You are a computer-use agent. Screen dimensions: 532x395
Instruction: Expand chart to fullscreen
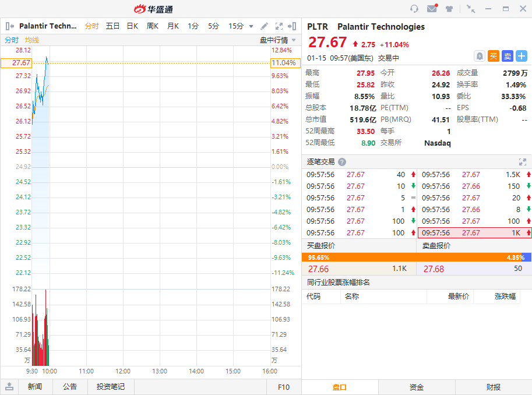click(279, 26)
